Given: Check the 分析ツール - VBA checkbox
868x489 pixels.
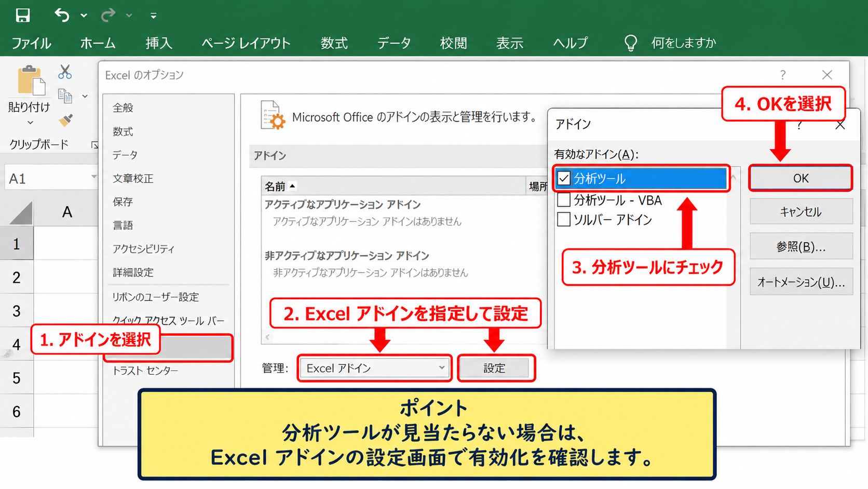Looking at the screenshot, I should (x=564, y=200).
